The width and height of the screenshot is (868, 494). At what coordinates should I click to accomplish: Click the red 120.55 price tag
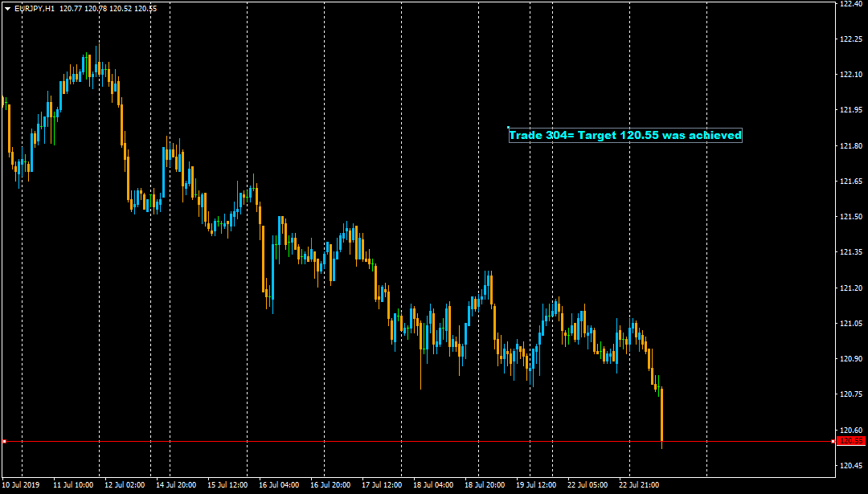pyautogui.click(x=851, y=441)
